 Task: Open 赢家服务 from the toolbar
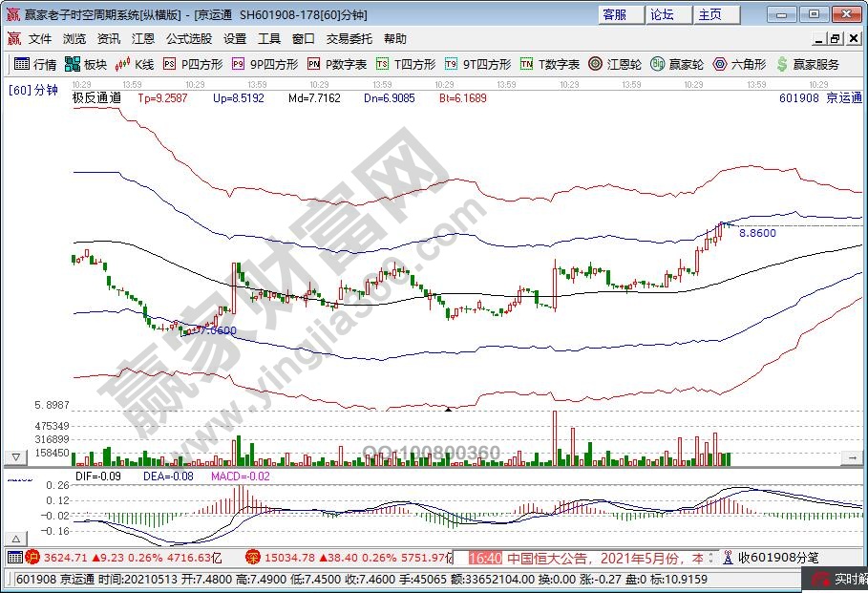coord(808,64)
